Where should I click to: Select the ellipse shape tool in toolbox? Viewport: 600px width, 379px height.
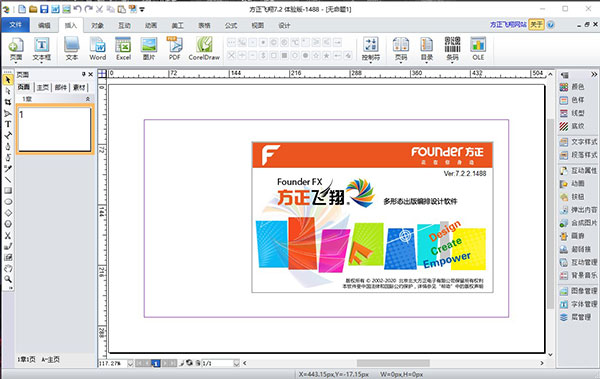click(8, 202)
